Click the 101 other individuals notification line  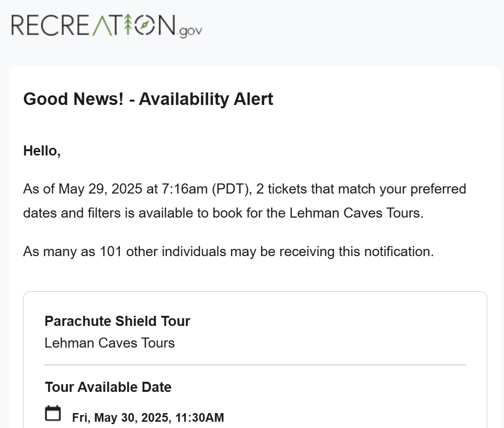pos(228,252)
